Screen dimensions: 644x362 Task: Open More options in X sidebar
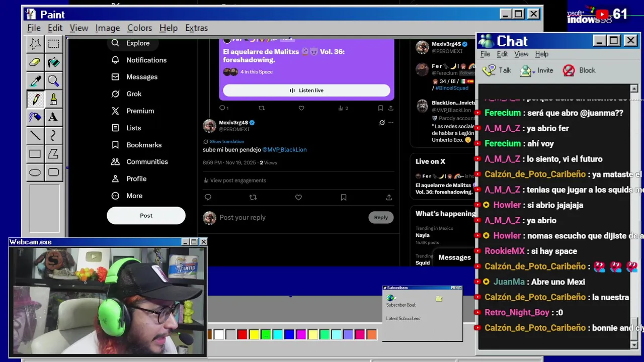point(127,196)
